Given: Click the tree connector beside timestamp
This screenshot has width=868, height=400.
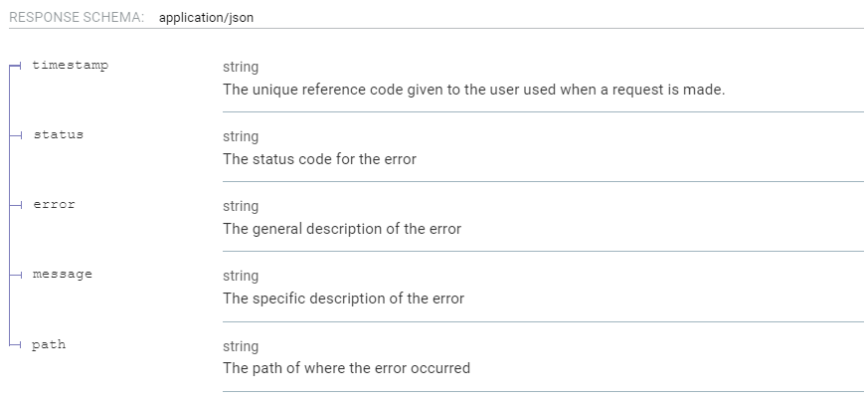Looking at the screenshot, I should click(x=15, y=66).
